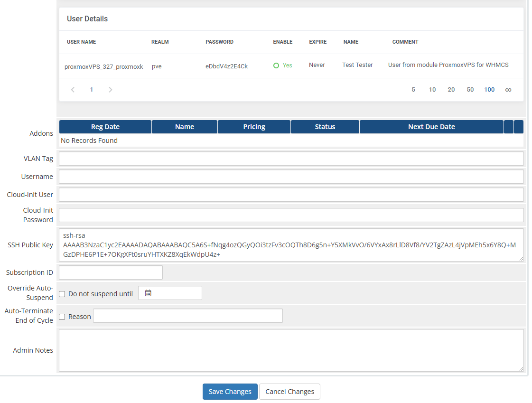The image size is (532, 403).
Task: Click the green Enable status circle
Action: click(x=276, y=66)
